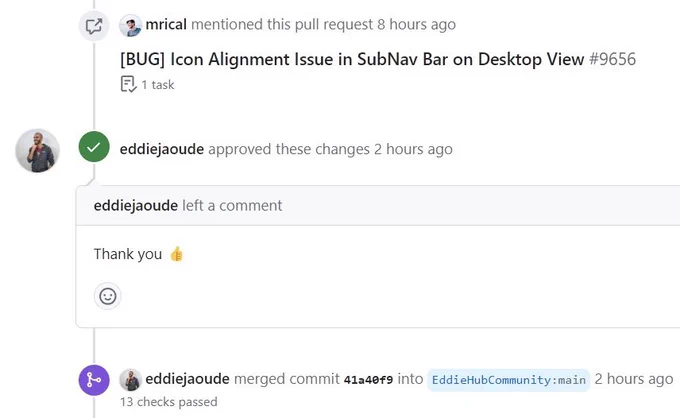
Task: Click the cross-reference mention timeline icon
Action: pos(94,26)
